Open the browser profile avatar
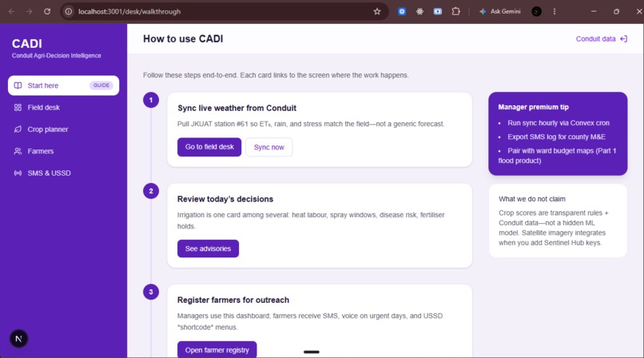Screen dimensions: 644x358 tap(536, 11)
